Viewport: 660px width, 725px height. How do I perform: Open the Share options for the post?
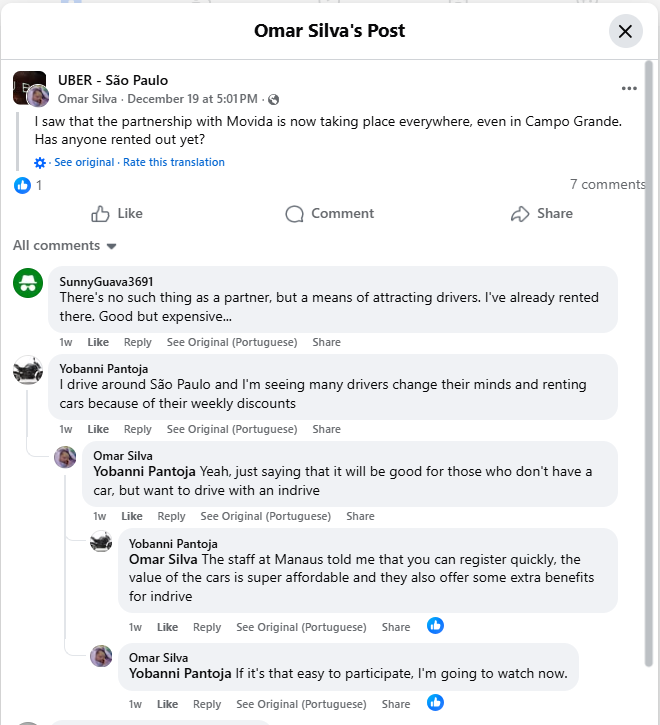(541, 213)
